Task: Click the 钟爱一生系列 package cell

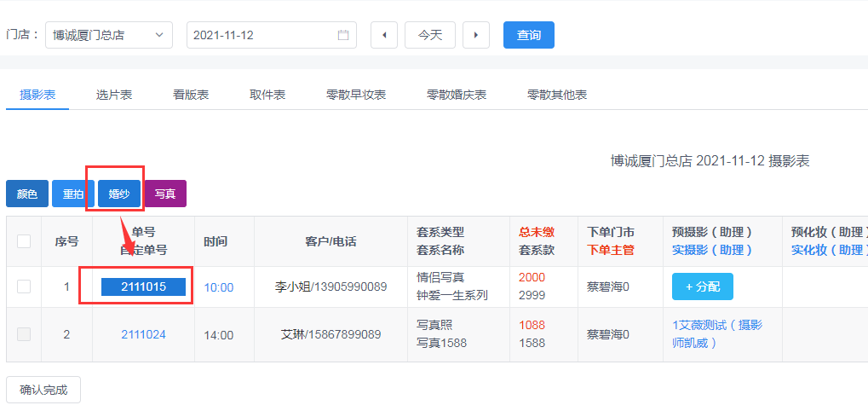Action: (452, 296)
